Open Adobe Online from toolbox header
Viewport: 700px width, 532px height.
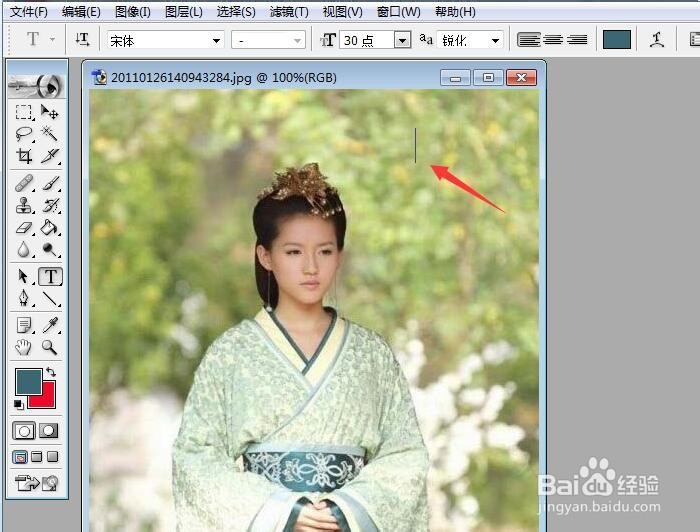(37, 85)
